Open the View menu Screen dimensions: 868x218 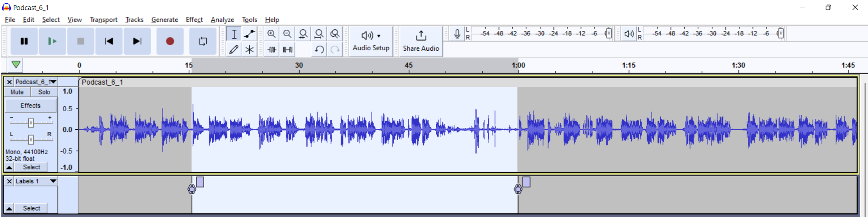coord(74,20)
